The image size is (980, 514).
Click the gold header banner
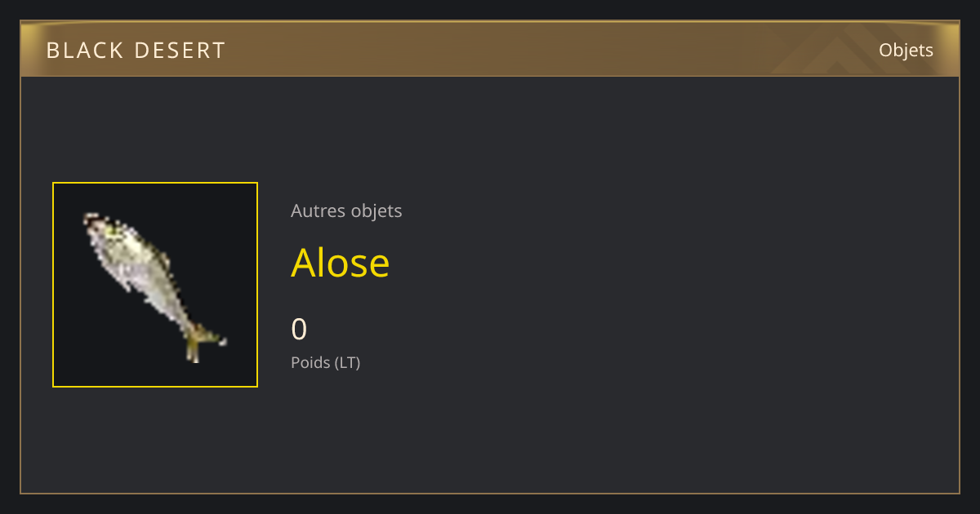490,49
